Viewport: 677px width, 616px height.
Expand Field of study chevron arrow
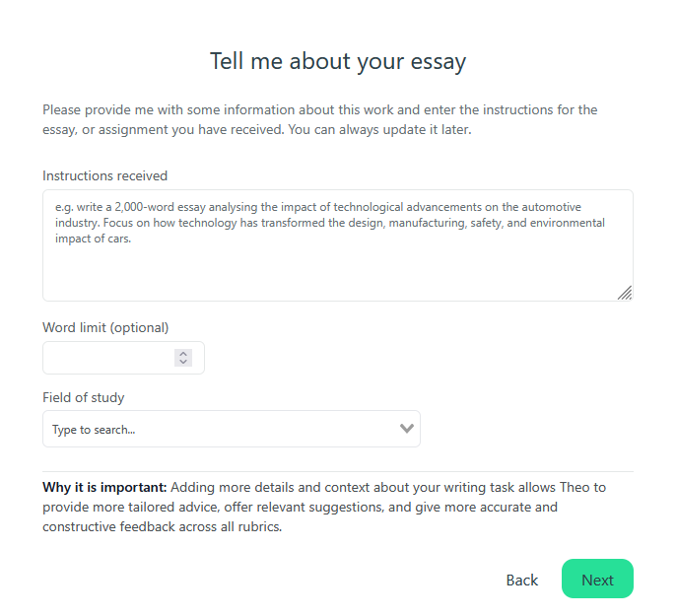[x=406, y=429]
